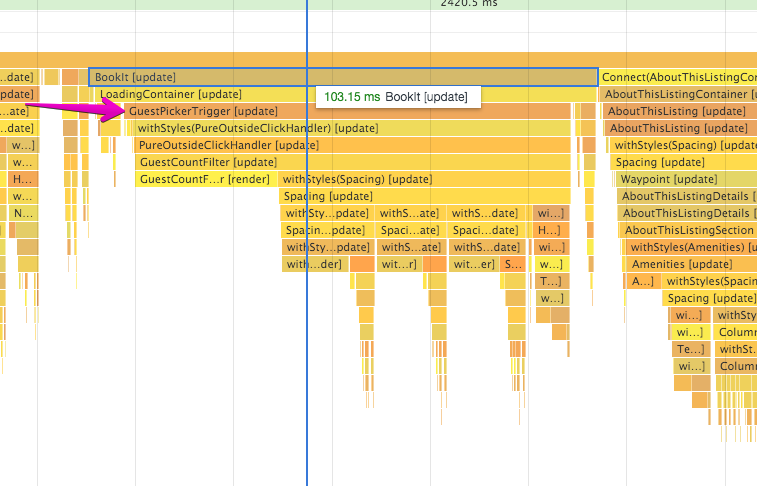Select the Waypoint [update] block
The width and height of the screenshot is (757, 486).
point(687,179)
